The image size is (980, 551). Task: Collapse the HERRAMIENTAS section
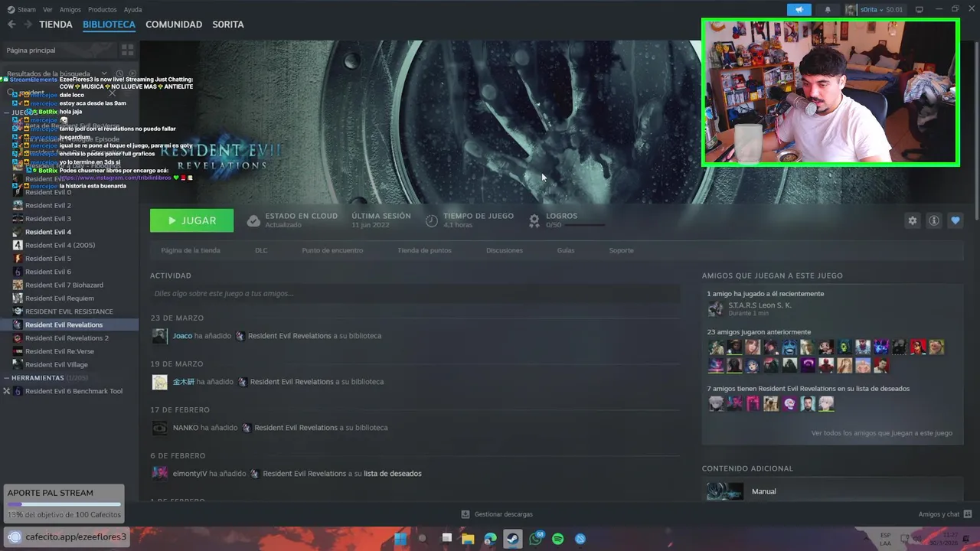[x=7, y=378]
